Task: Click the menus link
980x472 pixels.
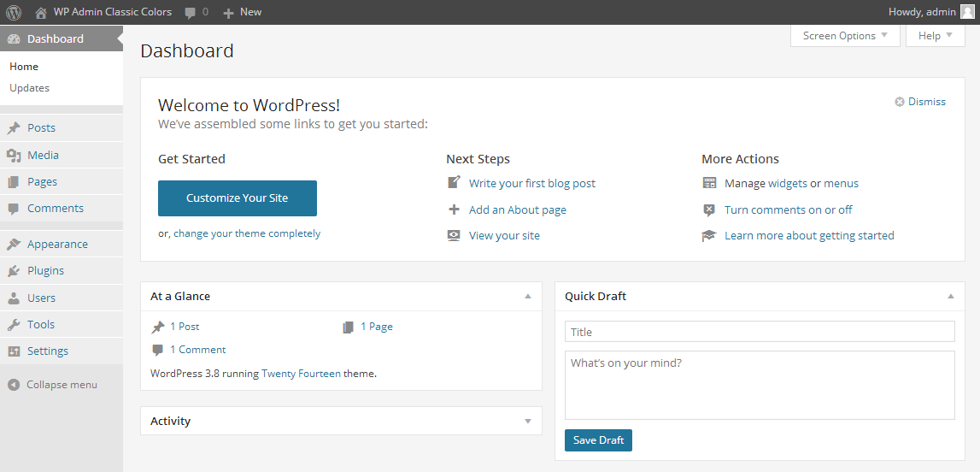Action: point(842,183)
